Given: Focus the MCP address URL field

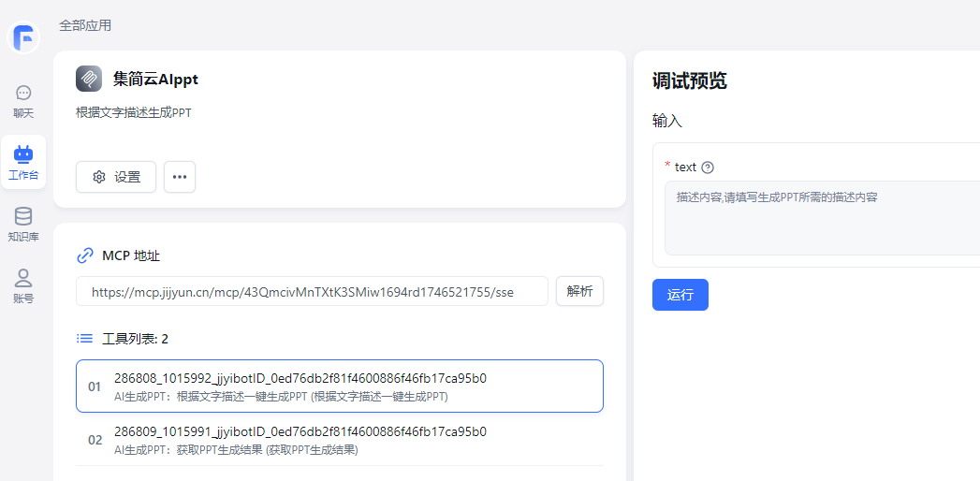Looking at the screenshot, I should pyautogui.click(x=312, y=291).
